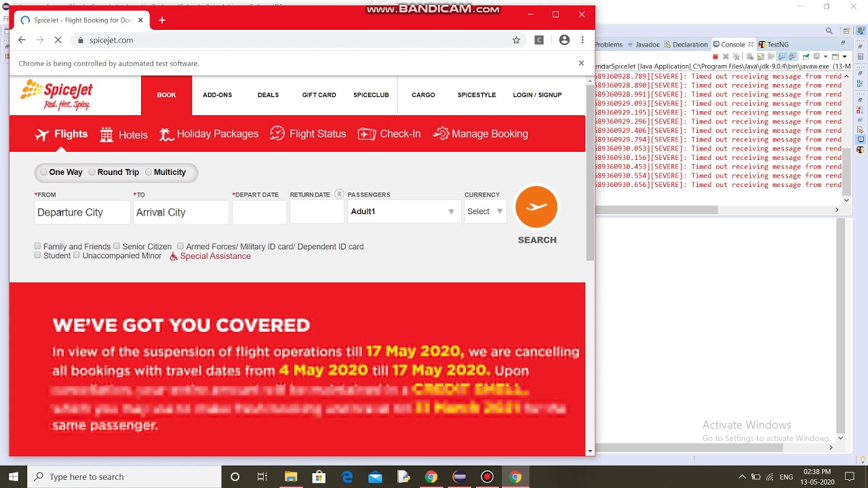Open Chrome three-dot menu

tap(582, 40)
